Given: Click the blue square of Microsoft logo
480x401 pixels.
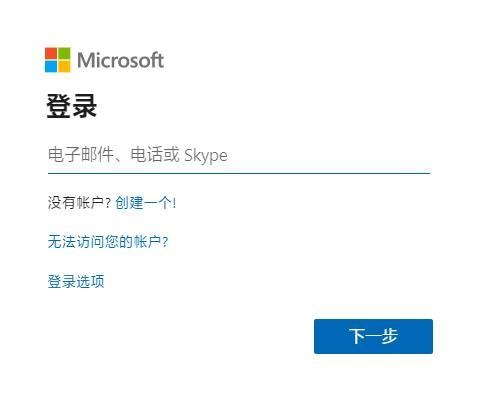Looking at the screenshot, I should (51, 66).
